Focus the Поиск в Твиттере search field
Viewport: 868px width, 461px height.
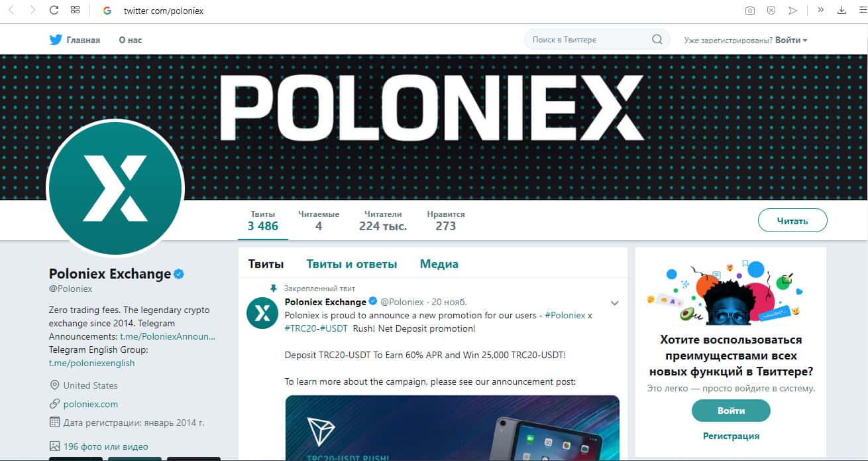pos(586,40)
